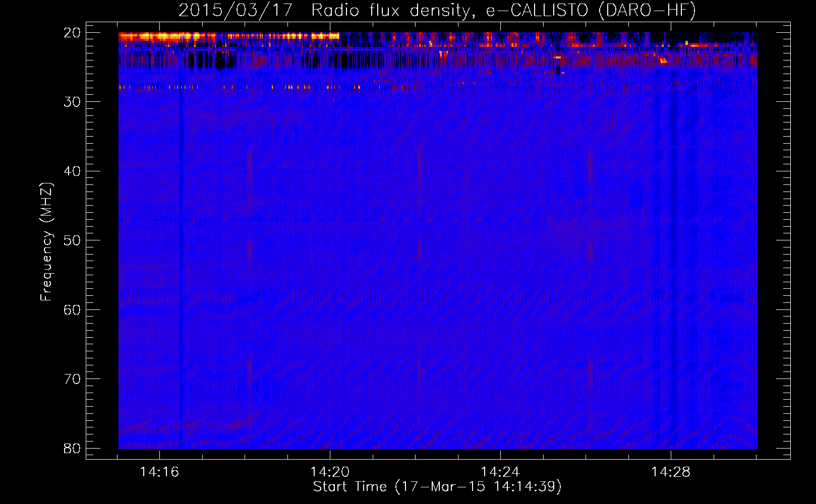This screenshot has height=504, width=816.
Task: Click the 60 frequency tick label
Action: [x=72, y=309]
